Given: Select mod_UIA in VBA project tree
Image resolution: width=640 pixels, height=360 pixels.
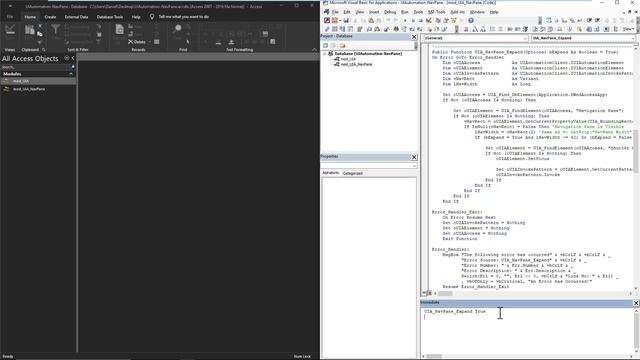Looking at the screenshot, I should [x=348, y=59].
